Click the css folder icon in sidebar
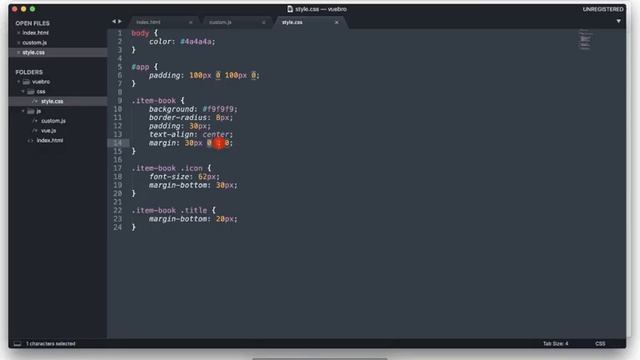 31,92
